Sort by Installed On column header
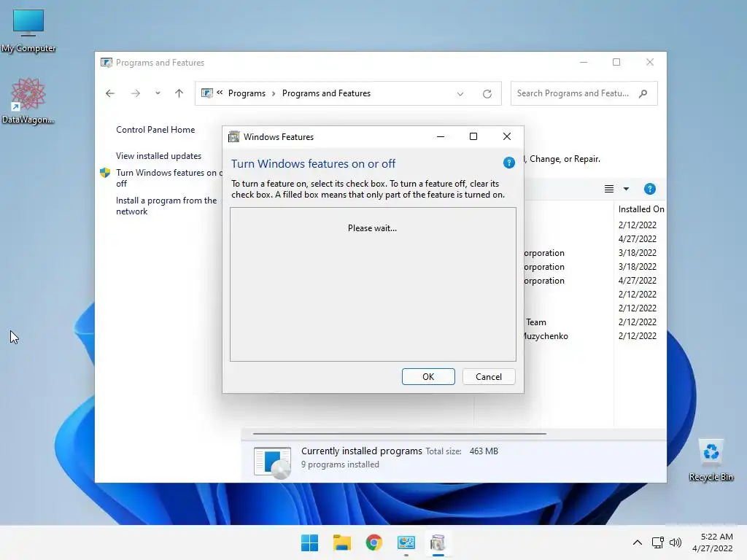 [x=640, y=209]
